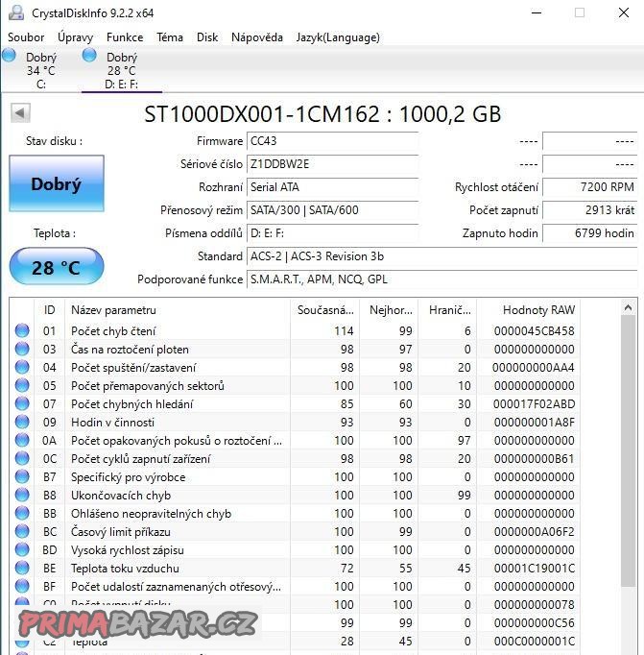The height and width of the screenshot is (655, 644).
Task: Open the Nápověda menu
Action: [257, 37]
